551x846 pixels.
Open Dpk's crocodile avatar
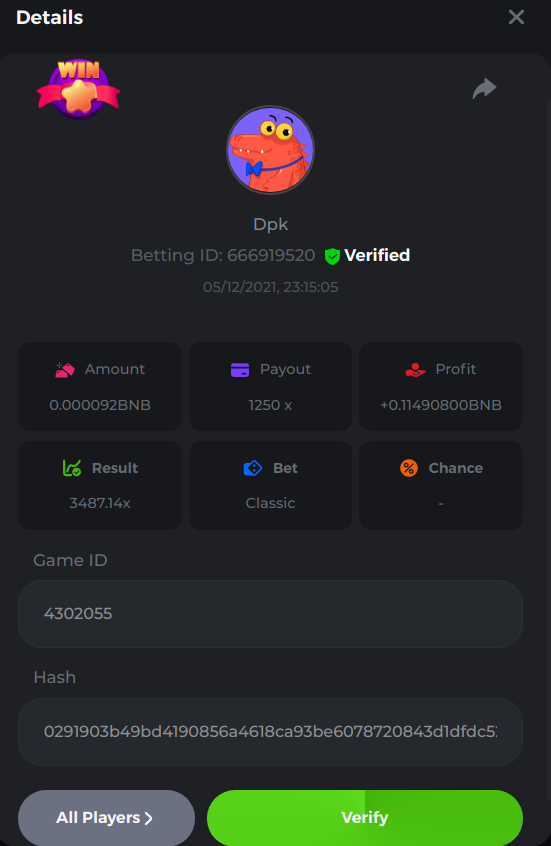(x=270, y=150)
